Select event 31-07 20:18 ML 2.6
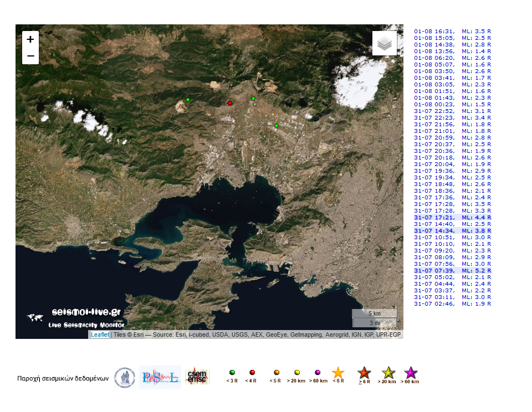 [453, 158]
